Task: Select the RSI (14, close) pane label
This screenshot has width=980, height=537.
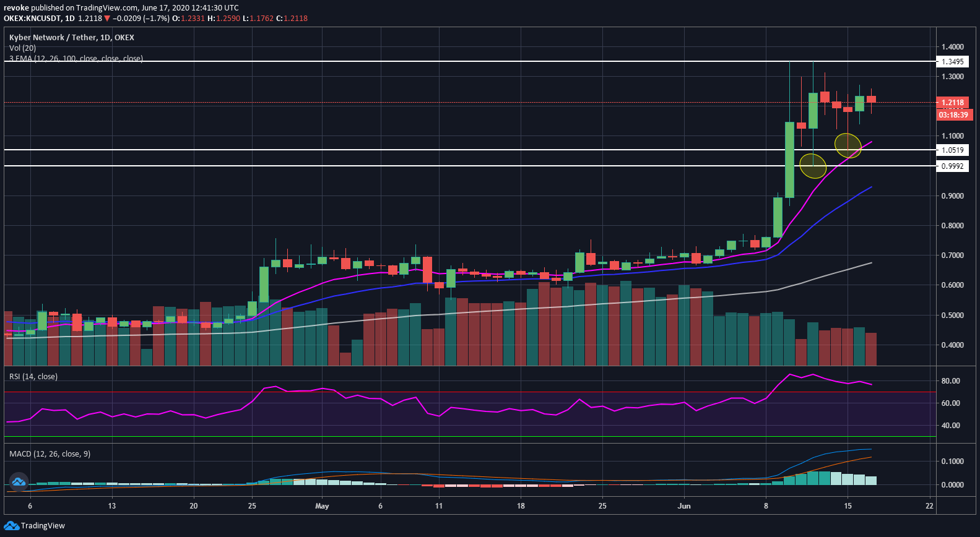Action: click(x=33, y=377)
